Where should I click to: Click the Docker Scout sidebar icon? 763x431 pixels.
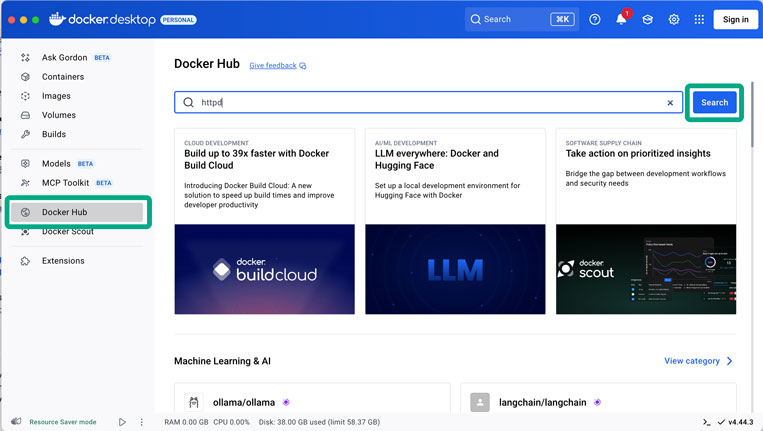25,232
